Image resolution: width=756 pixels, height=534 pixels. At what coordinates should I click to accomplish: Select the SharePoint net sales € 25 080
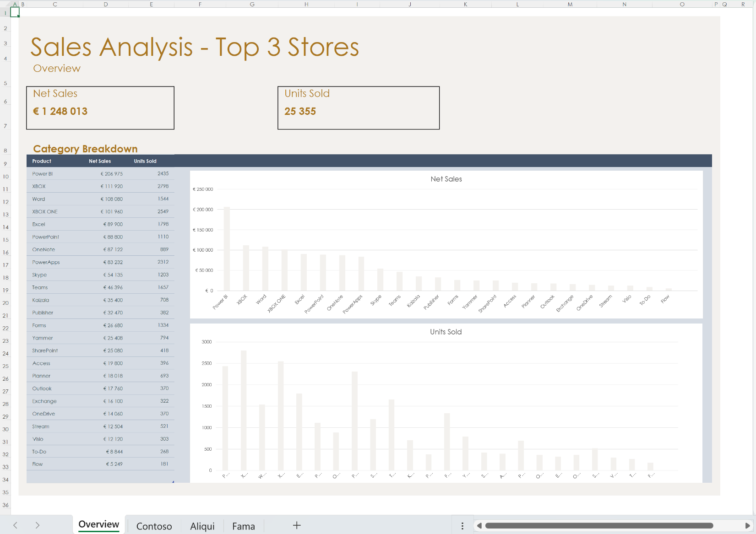[113, 351]
